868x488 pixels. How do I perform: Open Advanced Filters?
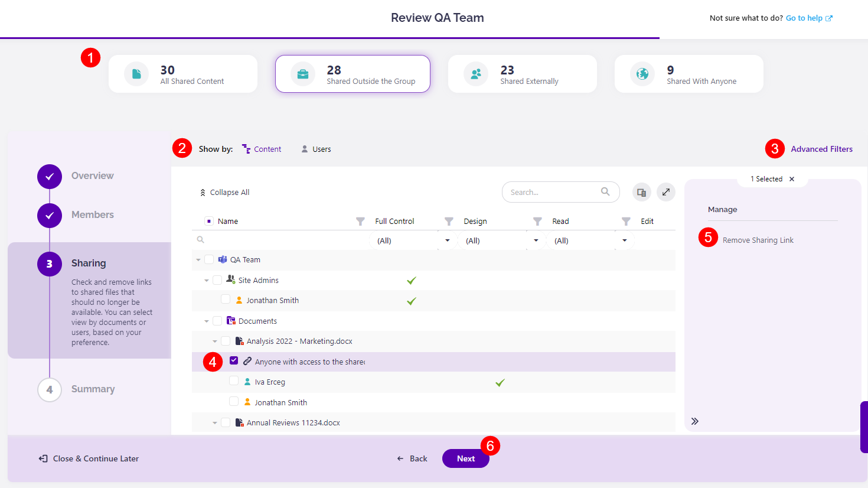pyautogui.click(x=821, y=149)
